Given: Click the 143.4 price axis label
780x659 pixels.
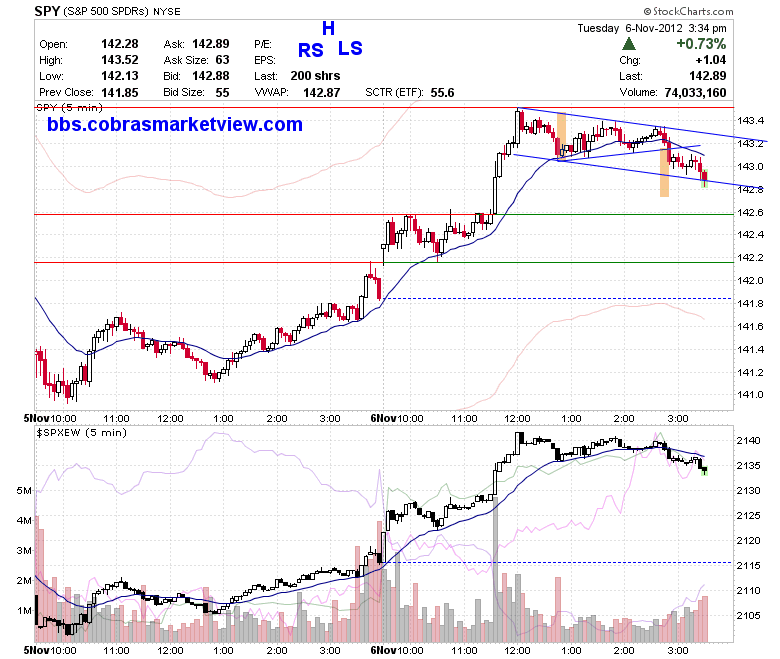Looking at the screenshot, I should pyautogui.click(x=750, y=120).
